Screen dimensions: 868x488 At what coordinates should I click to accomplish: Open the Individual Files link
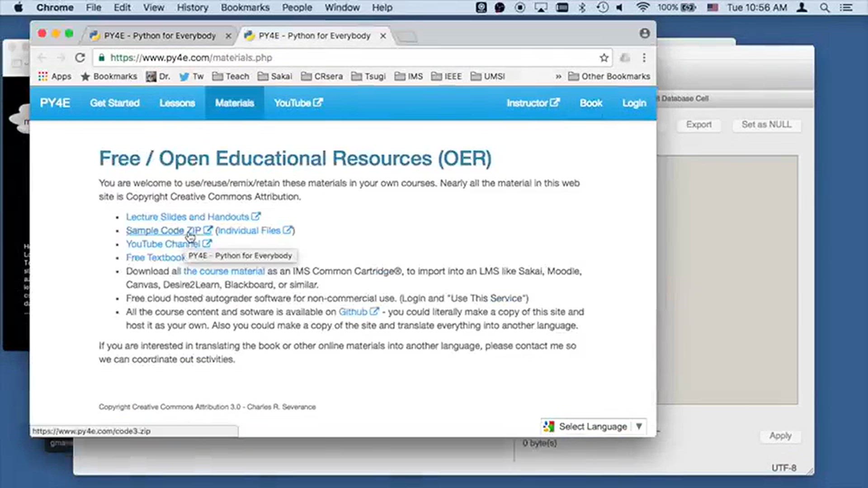pyautogui.click(x=255, y=230)
